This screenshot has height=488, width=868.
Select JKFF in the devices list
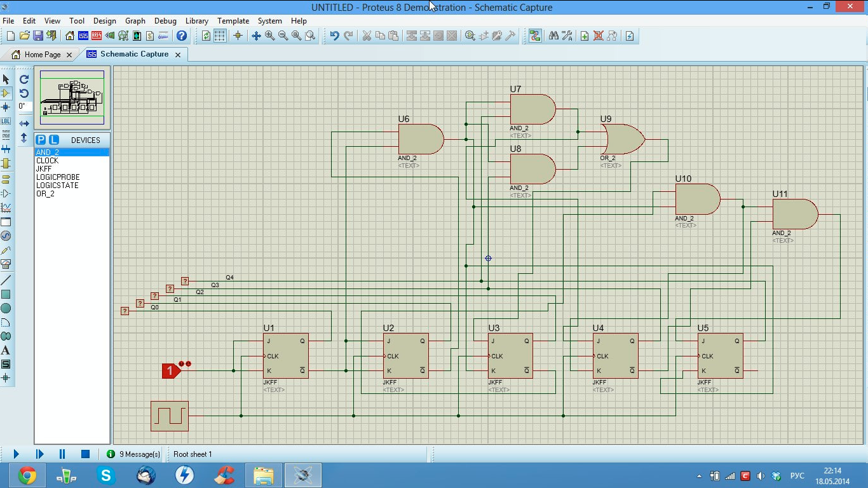point(44,169)
